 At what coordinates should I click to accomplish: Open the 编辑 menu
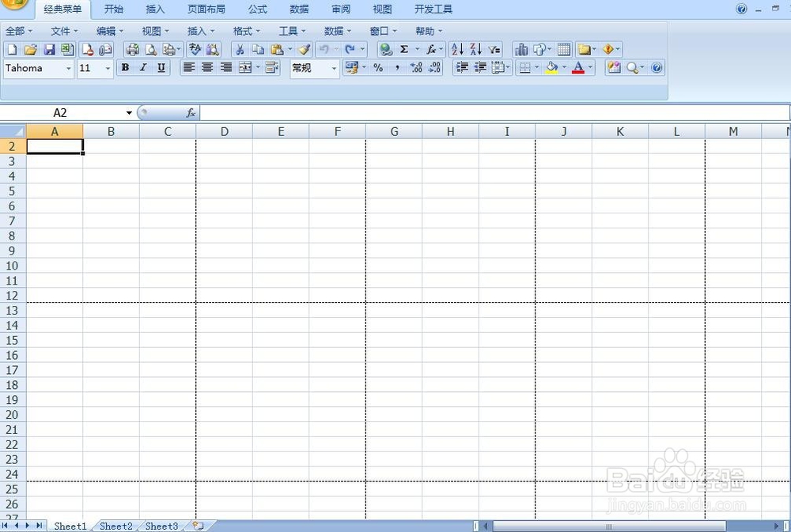109,32
